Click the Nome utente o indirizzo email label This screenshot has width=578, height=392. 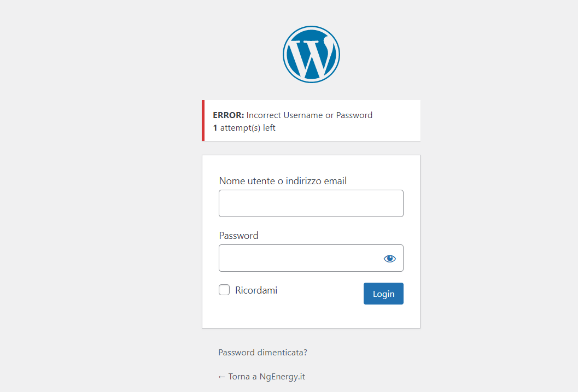[283, 181]
